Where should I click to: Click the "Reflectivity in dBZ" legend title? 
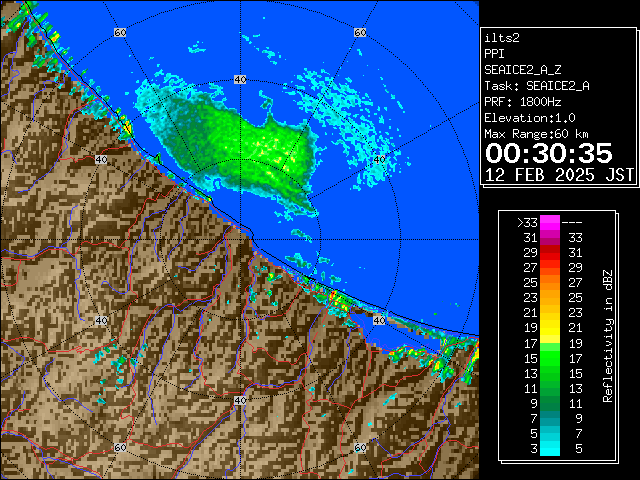point(608,336)
